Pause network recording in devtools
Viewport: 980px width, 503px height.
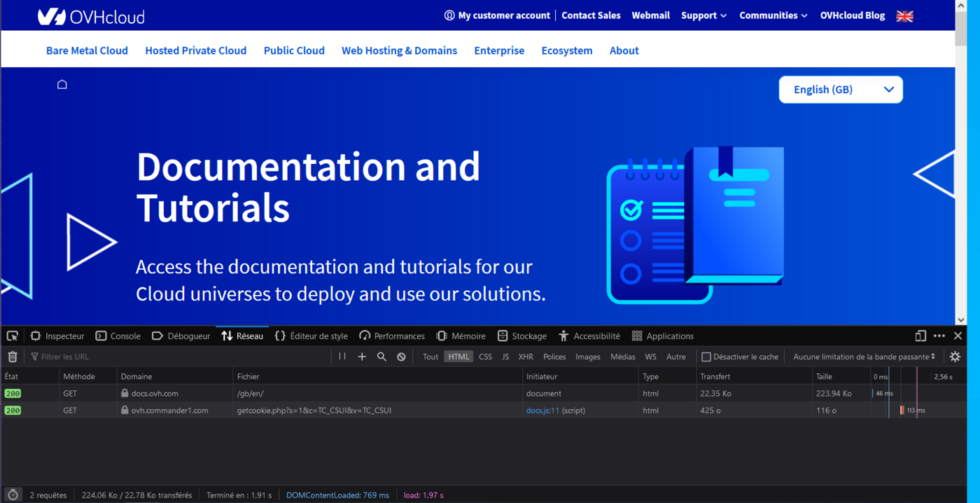[x=342, y=357]
